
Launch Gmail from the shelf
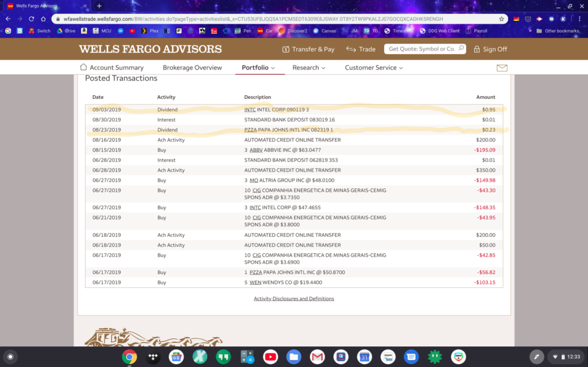click(318, 357)
